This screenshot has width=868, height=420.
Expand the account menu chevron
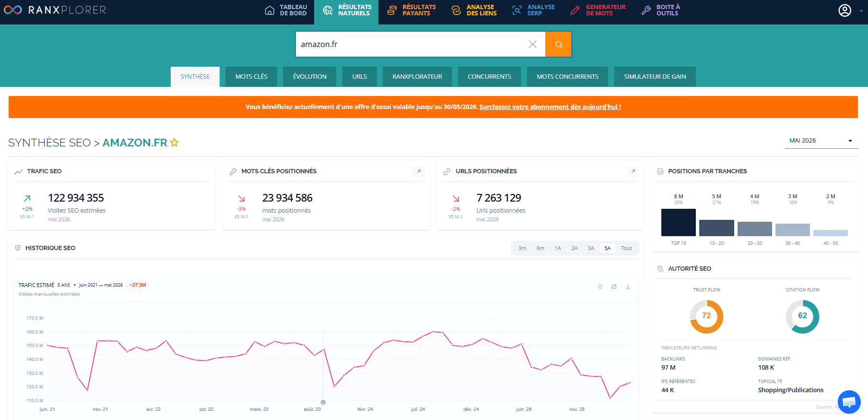[861, 11]
